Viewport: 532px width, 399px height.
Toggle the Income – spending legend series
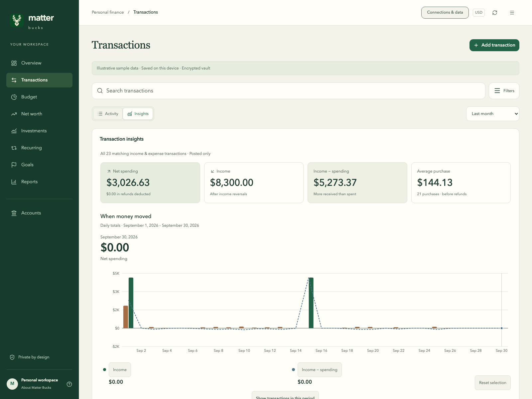pos(320,370)
